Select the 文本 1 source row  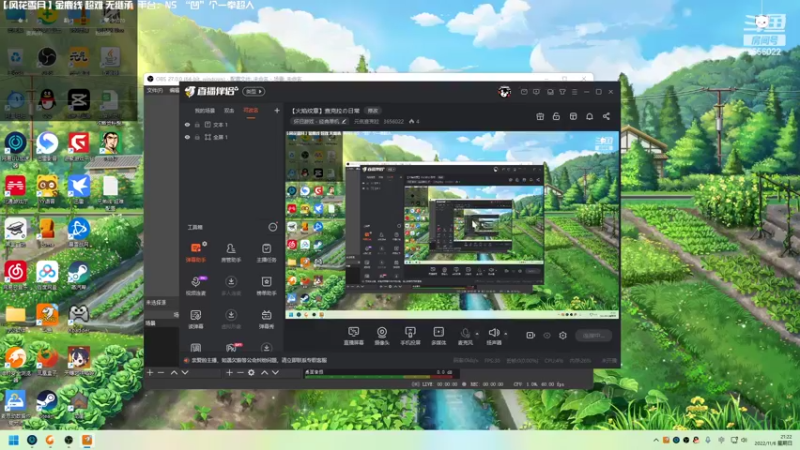tap(232, 124)
